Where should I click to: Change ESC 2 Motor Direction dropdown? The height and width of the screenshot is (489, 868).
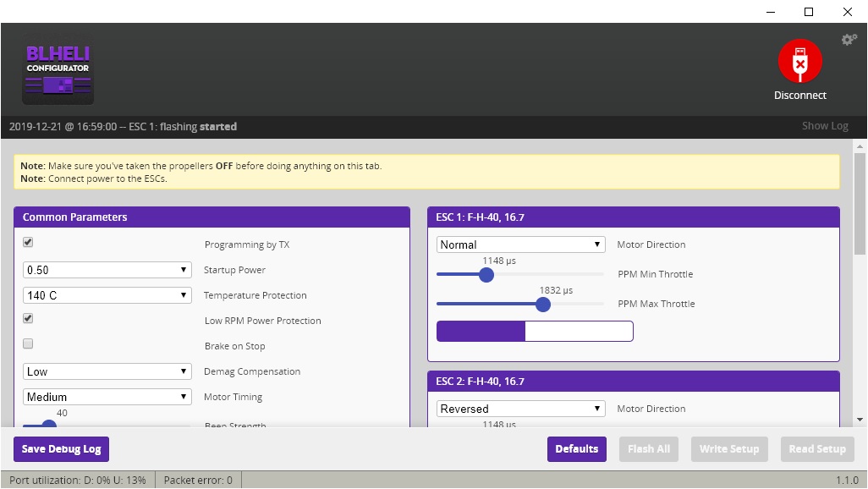pyautogui.click(x=520, y=409)
